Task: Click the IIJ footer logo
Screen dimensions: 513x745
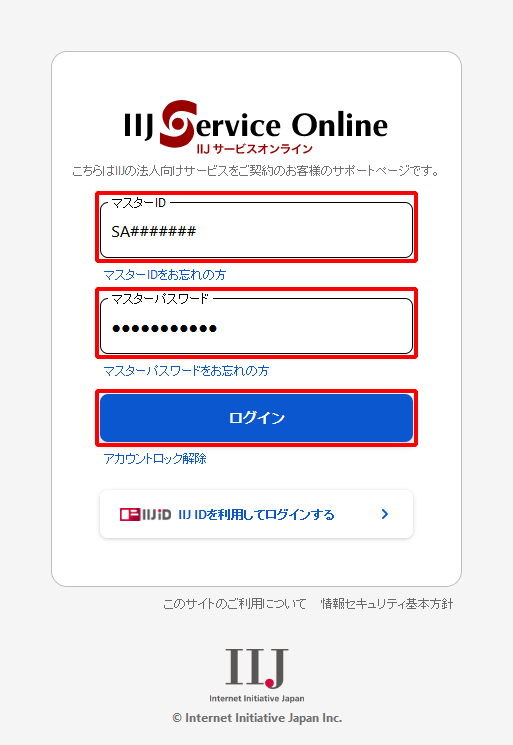Action: [x=256, y=669]
